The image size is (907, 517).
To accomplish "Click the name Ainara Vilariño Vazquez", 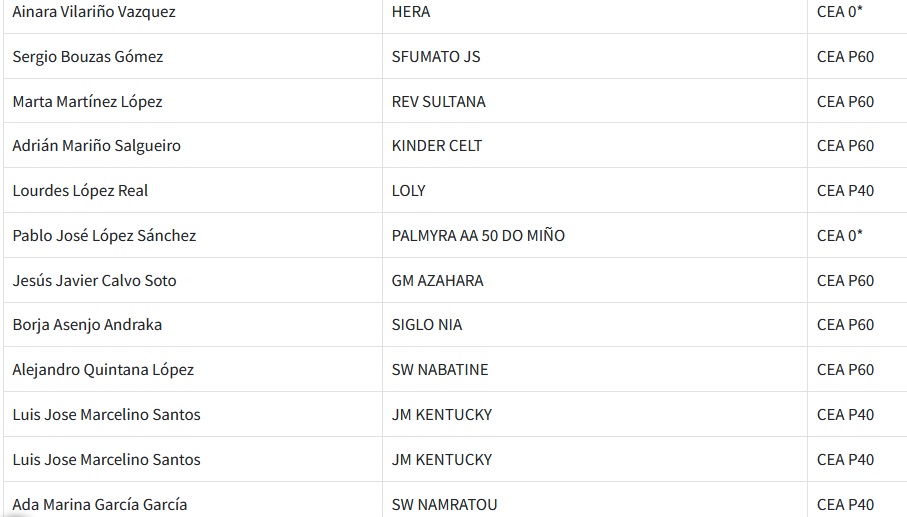I will [x=94, y=12].
